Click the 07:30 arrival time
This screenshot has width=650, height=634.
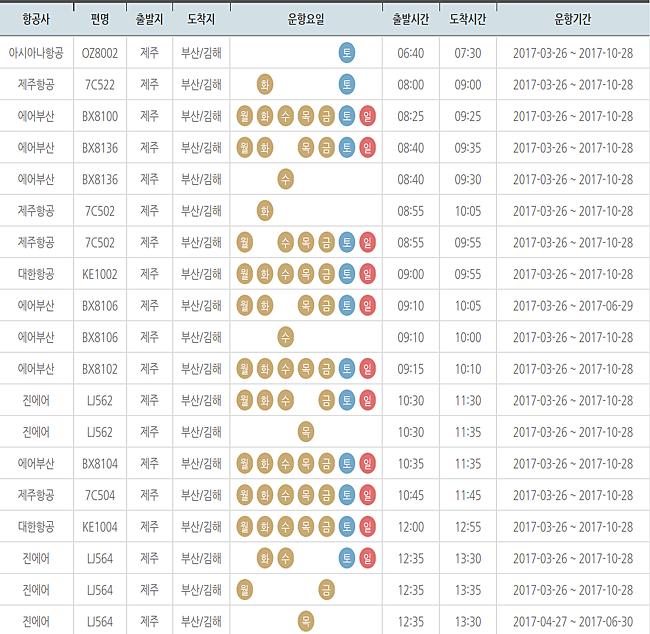pos(468,53)
